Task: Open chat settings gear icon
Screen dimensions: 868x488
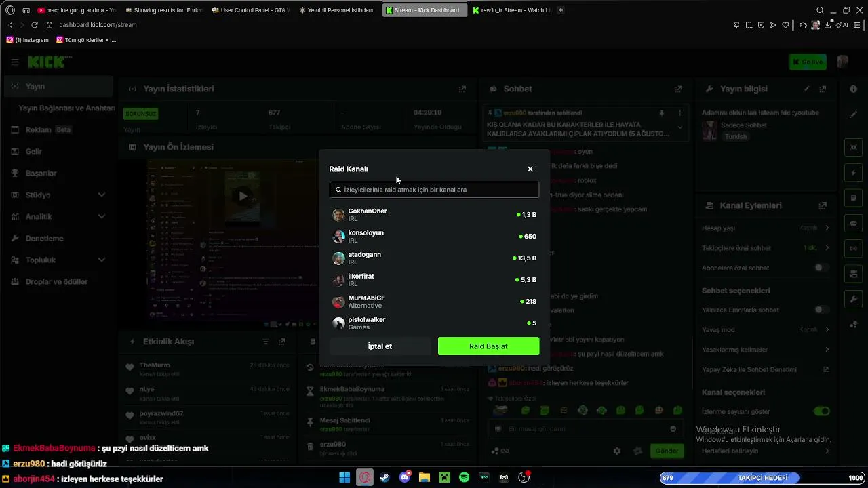Action: click(617, 451)
